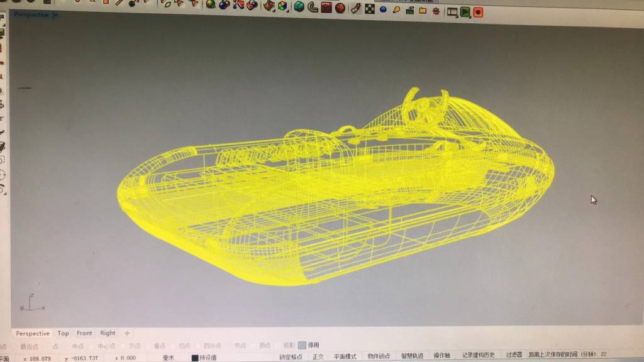Click the time since last save readout
The width and height of the screenshot is (644, 362).
click(568, 354)
